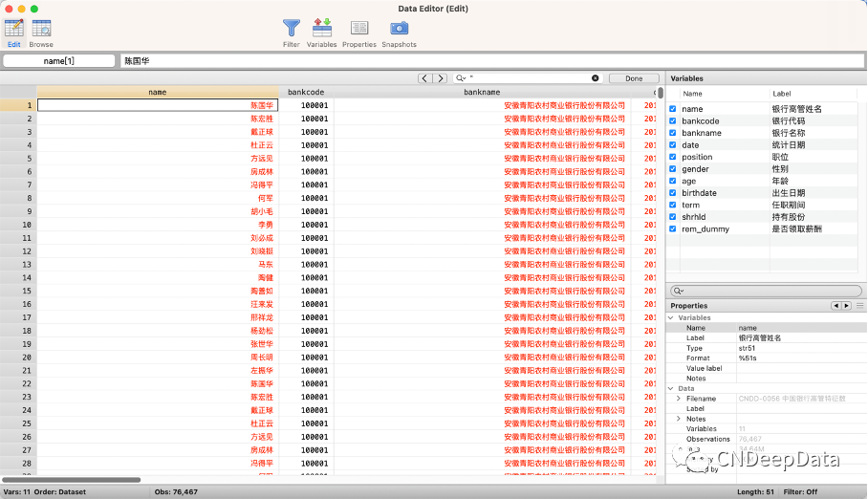Open Properties panel options menu icon
868x499 pixels.
[x=859, y=306]
